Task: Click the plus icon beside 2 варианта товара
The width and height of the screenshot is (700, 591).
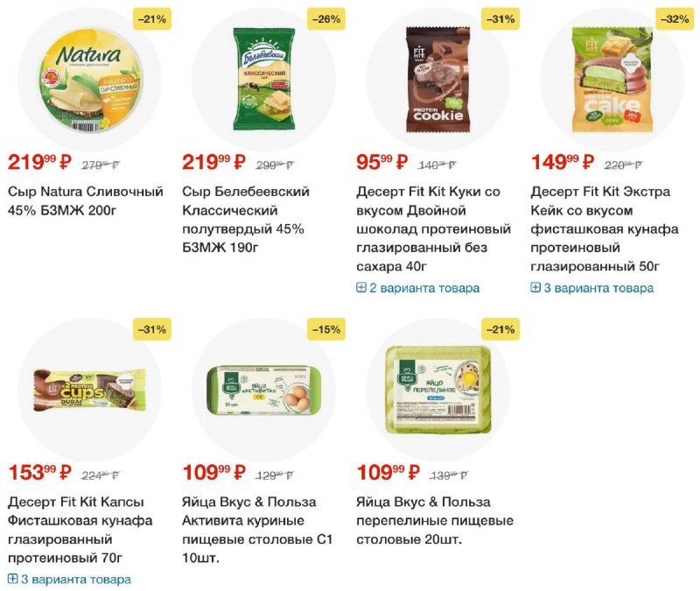Action: point(361,288)
